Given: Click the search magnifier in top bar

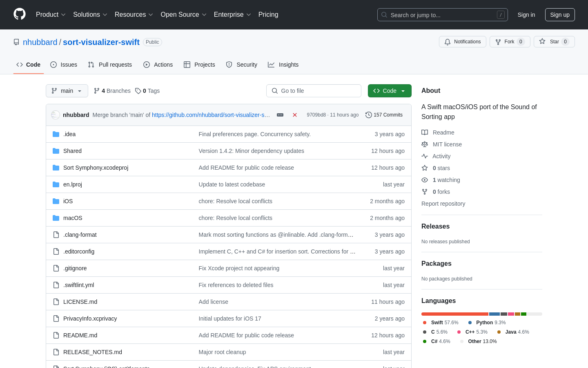Looking at the screenshot, I should (x=384, y=15).
